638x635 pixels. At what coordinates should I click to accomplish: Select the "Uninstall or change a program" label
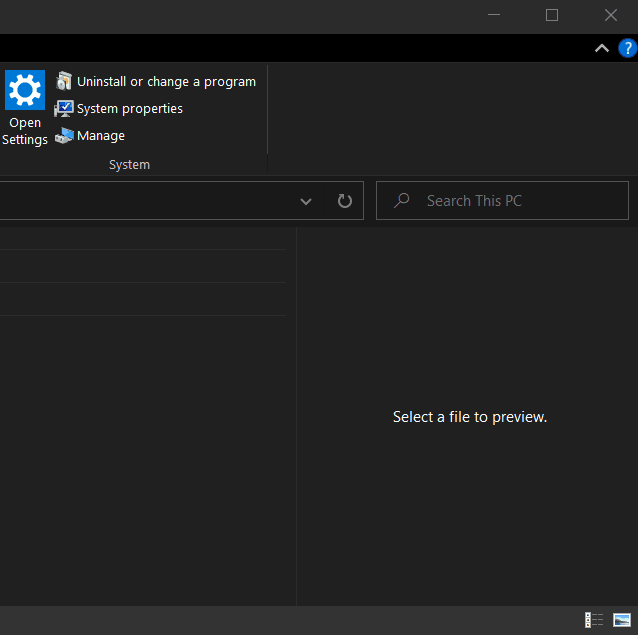coord(166,82)
